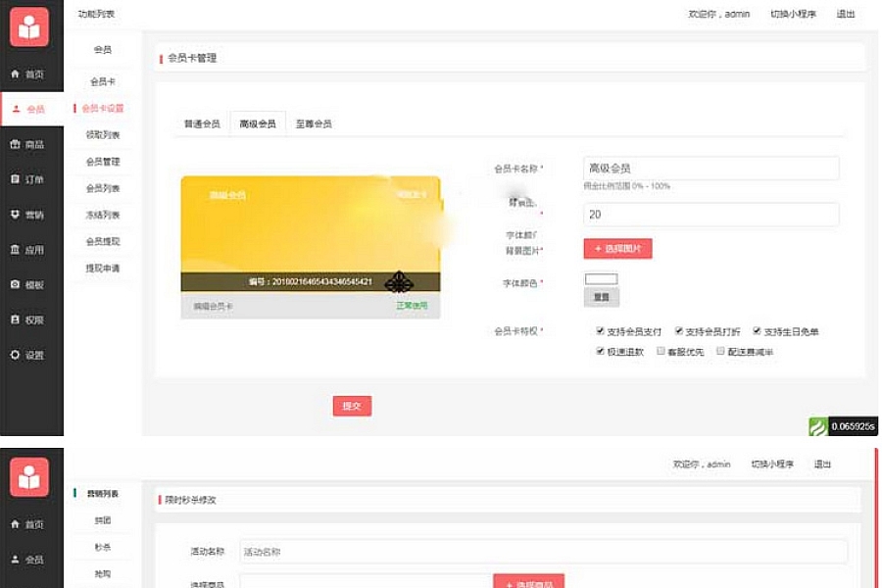Select the 会员卡设置 menu item

103,108
